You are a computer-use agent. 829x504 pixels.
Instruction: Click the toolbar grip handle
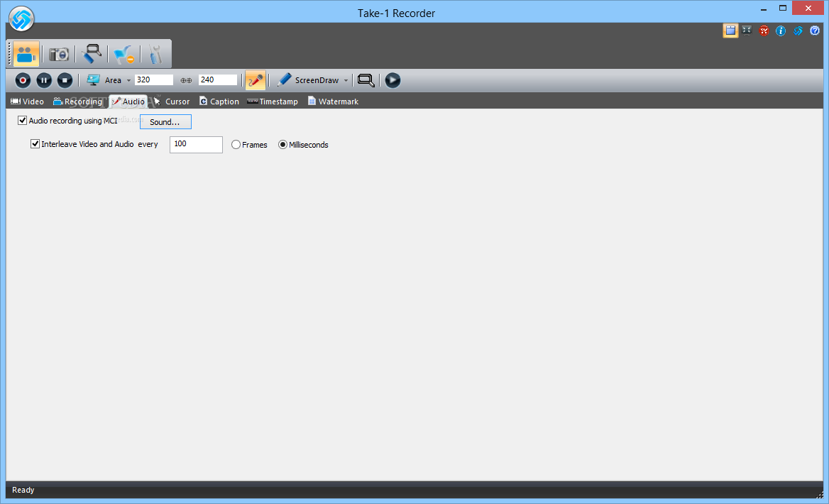[x=9, y=54]
